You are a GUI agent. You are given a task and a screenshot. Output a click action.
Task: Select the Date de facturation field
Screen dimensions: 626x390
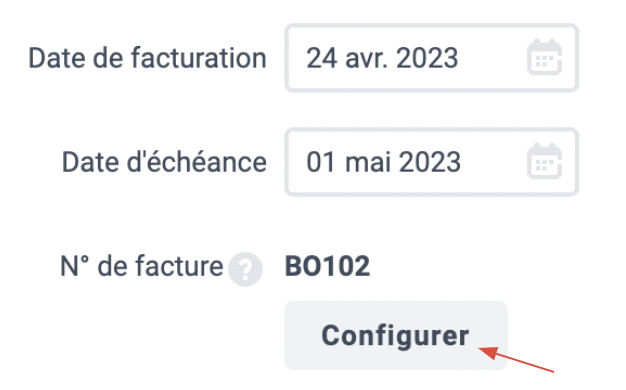[x=432, y=58]
